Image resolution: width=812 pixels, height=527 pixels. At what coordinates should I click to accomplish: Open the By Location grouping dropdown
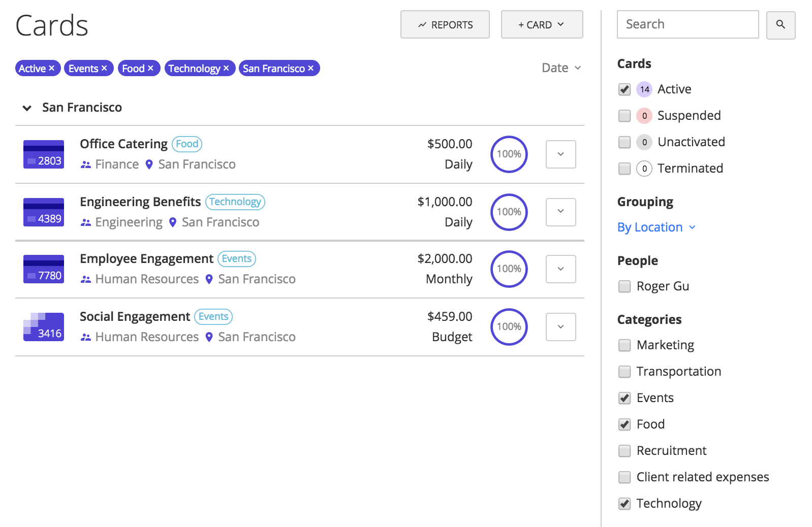tap(656, 227)
